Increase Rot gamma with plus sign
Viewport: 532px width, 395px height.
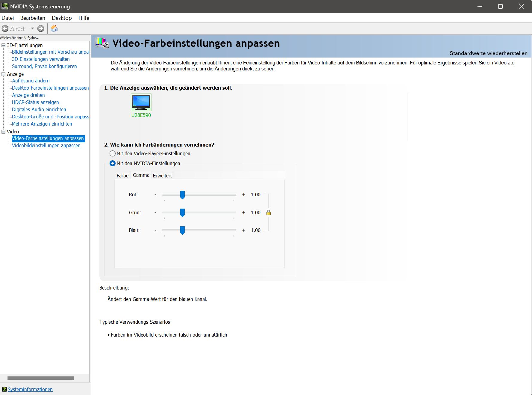click(x=244, y=195)
